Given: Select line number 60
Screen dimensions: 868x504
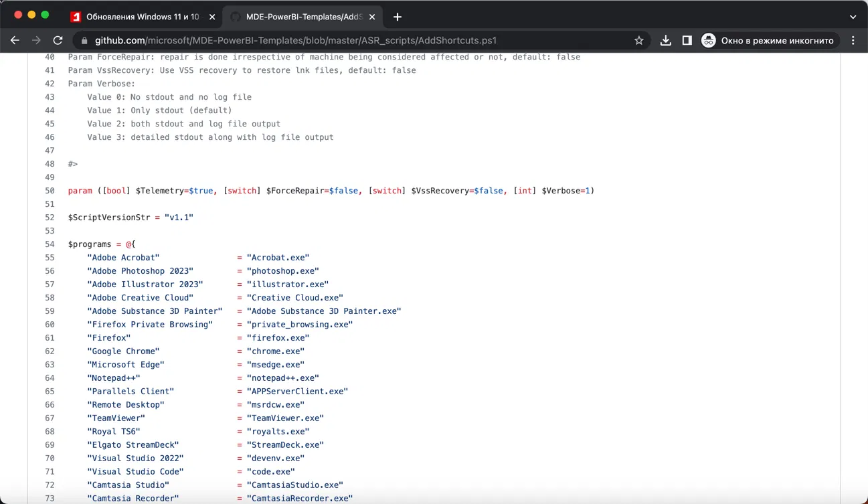Looking at the screenshot, I should (50, 325).
